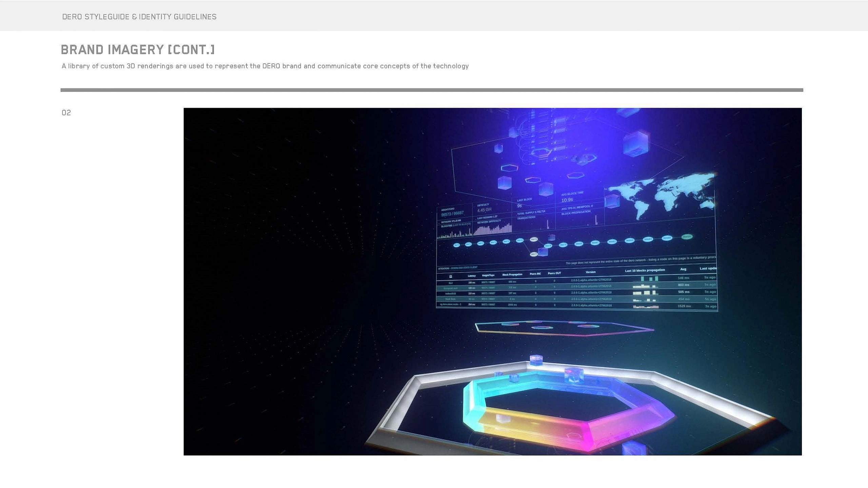This screenshot has width=868, height=488.
Task: Click the gray horizontal divider bar
Action: point(432,90)
